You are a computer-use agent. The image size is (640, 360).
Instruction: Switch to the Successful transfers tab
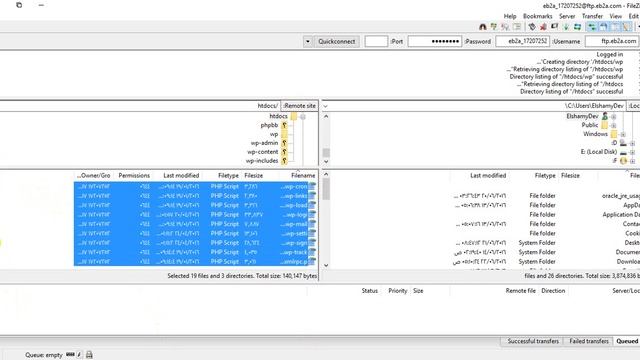coord(533,341)
